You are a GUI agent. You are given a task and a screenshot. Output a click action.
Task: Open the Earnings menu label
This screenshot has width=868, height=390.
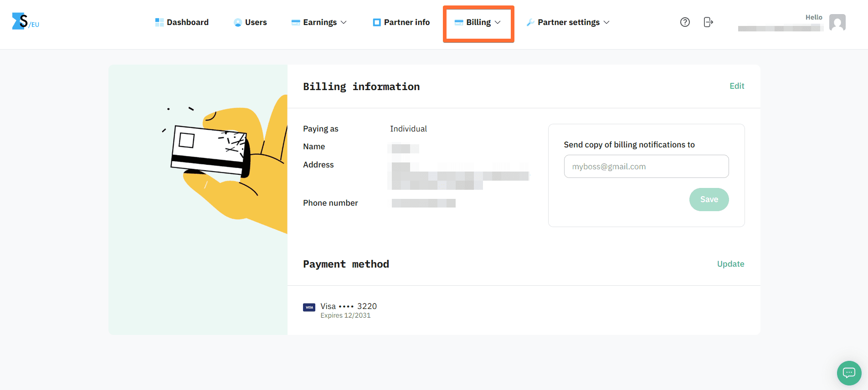(320, 22)
